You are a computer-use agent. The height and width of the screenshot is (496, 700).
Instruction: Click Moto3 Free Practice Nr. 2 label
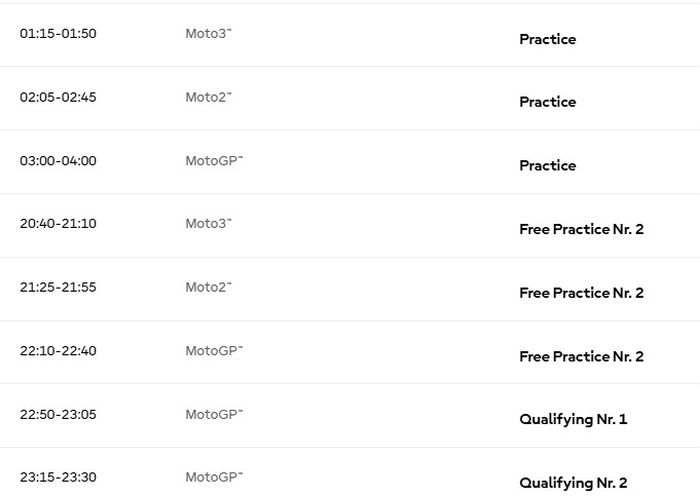pos(581,229)
